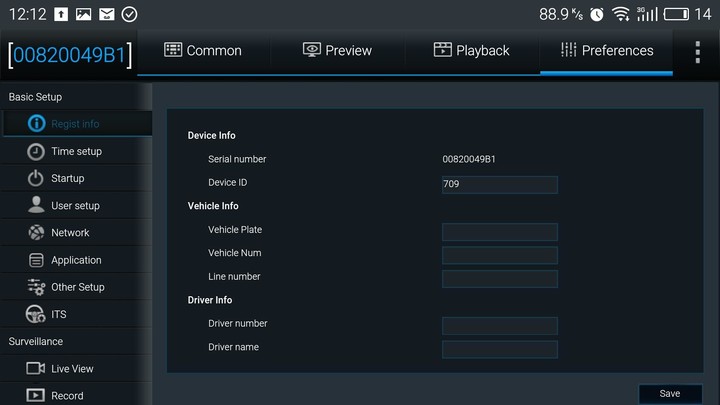
Task: Click the Network globe icon
Action: tap(36, 232)
